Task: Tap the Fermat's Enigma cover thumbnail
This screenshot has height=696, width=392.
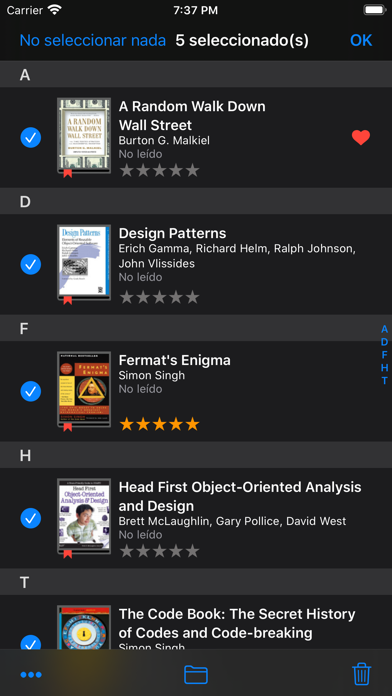Action: click(84, 389)
